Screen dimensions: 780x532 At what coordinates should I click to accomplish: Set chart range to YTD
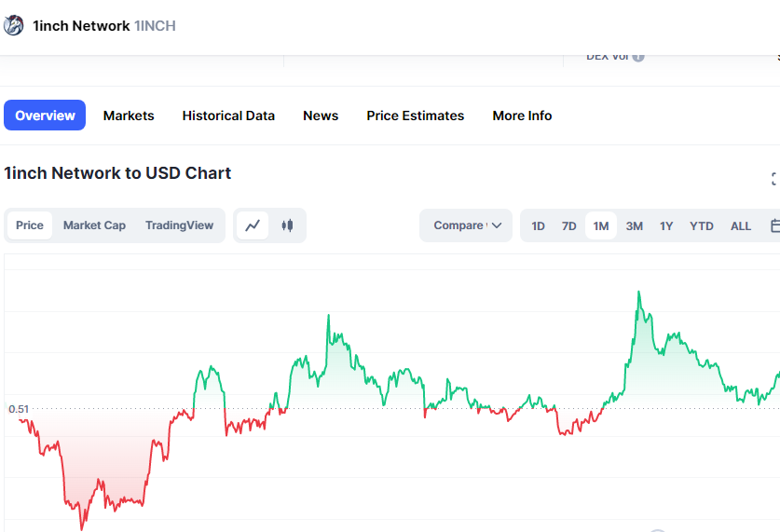[x=702, y=226]
